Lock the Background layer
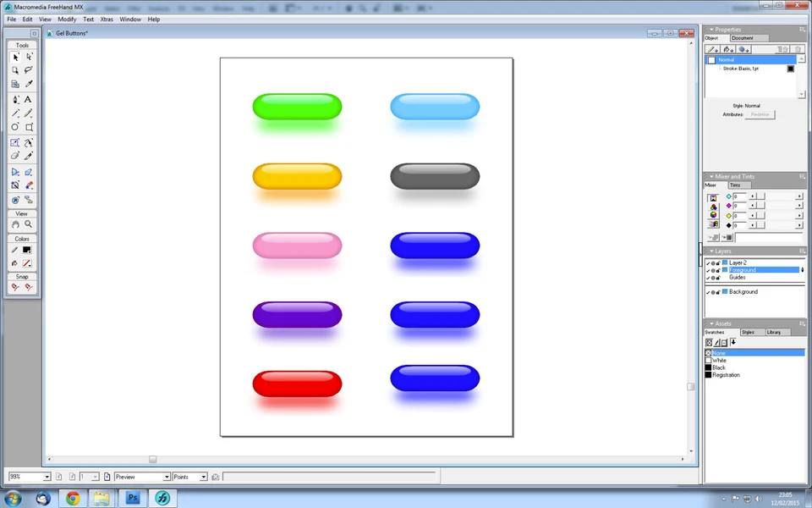This screenshot has width=812, height=508. (717, 292)
